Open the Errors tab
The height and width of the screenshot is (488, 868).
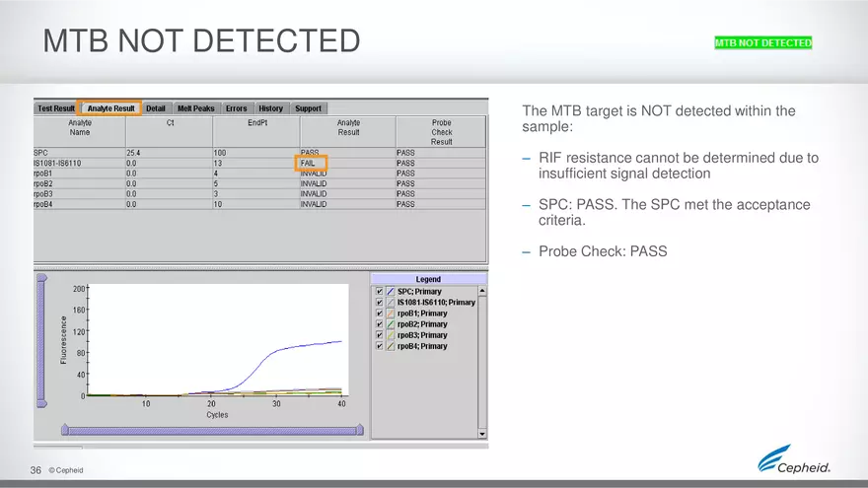[236, 108]
